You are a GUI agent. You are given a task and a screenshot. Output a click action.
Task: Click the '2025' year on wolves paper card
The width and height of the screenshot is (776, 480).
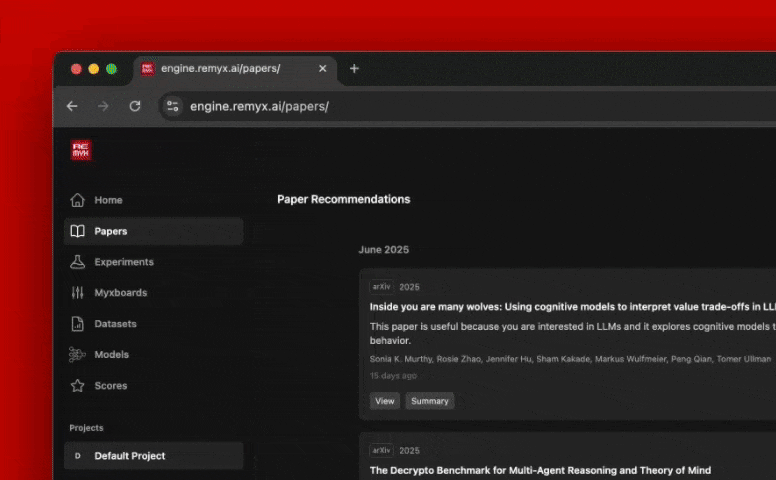[x=409, y=287]
